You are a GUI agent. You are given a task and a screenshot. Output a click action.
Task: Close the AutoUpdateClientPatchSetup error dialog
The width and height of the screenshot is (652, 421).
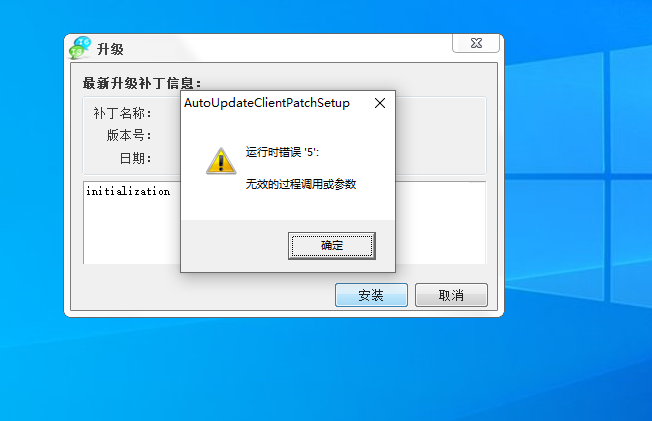tap(380, 103)
